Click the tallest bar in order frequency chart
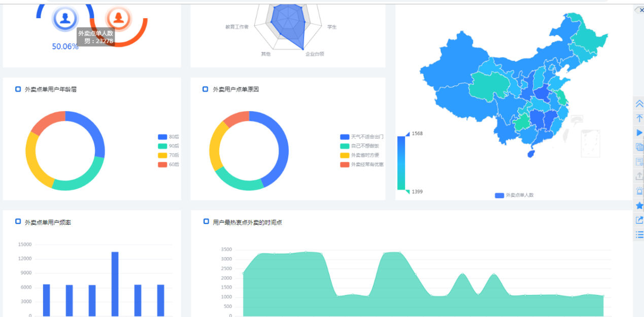This screenshot has height=317, width=644. [115, 283]
